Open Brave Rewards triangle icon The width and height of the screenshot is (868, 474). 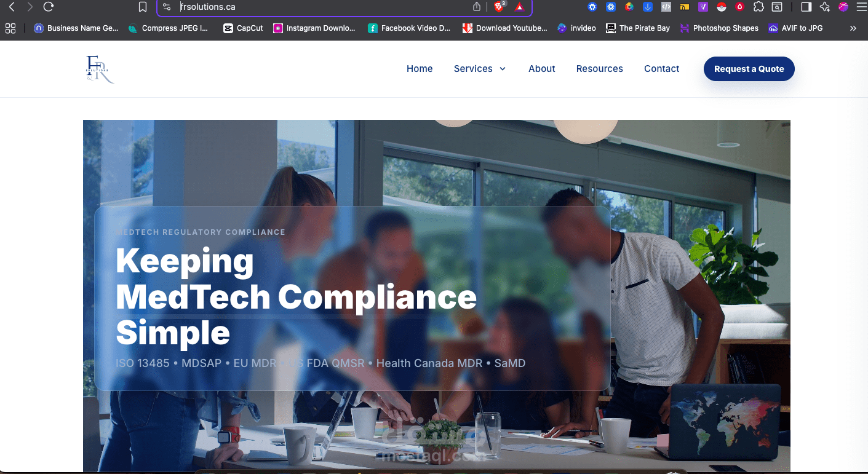519,7
